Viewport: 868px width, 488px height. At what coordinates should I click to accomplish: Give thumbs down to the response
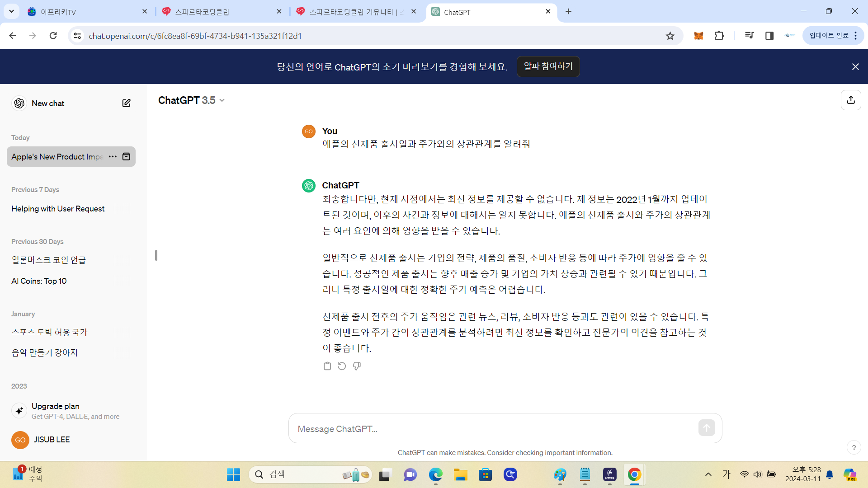(357, 366)
